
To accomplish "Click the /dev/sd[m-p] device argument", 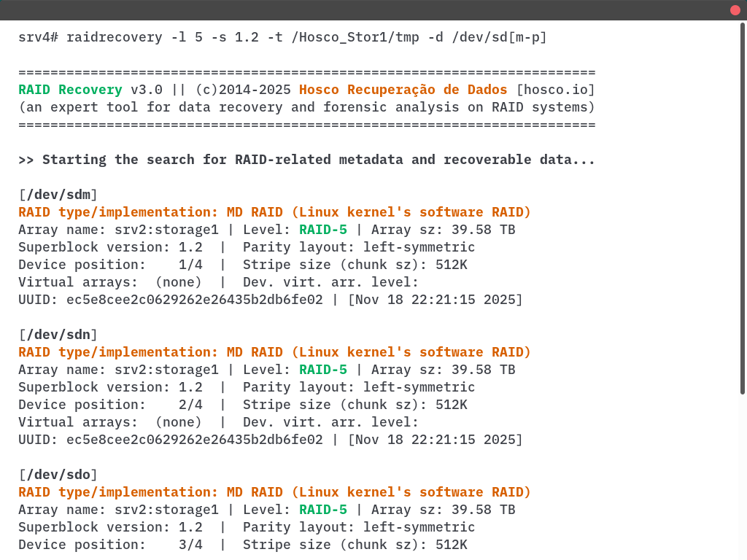I will click(499, 37).
